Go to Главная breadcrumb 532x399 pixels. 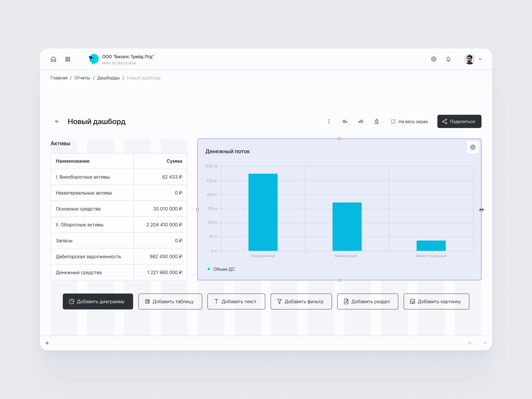[59, 78]
